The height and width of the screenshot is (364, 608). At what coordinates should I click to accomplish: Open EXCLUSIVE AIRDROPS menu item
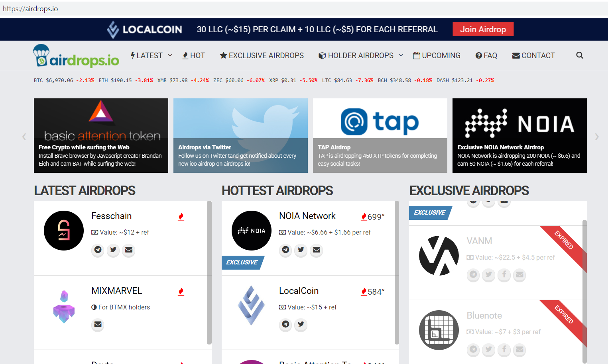[262, 55]
